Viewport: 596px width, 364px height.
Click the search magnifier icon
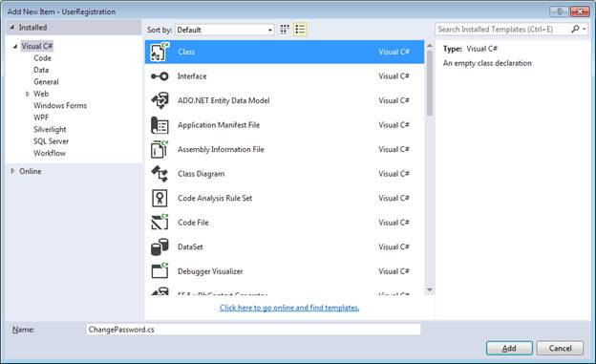pos(575,29)
